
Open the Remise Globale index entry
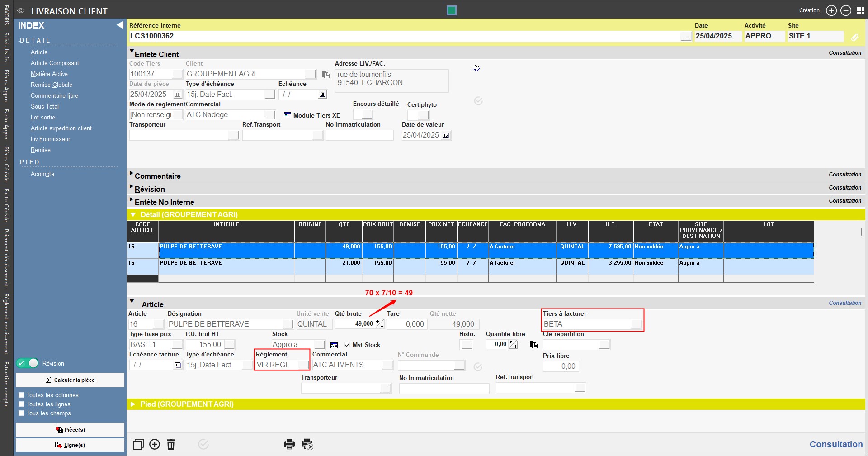click(51, 85)
